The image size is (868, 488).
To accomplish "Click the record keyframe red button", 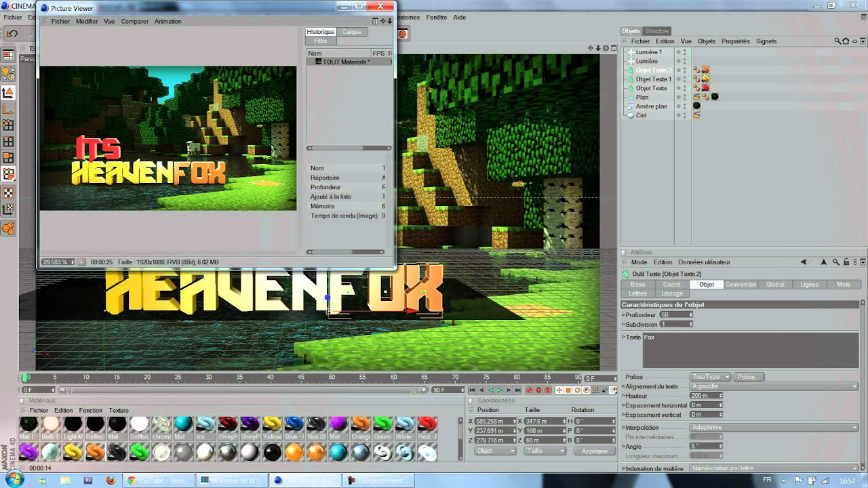I will click(x=530, y=390).
